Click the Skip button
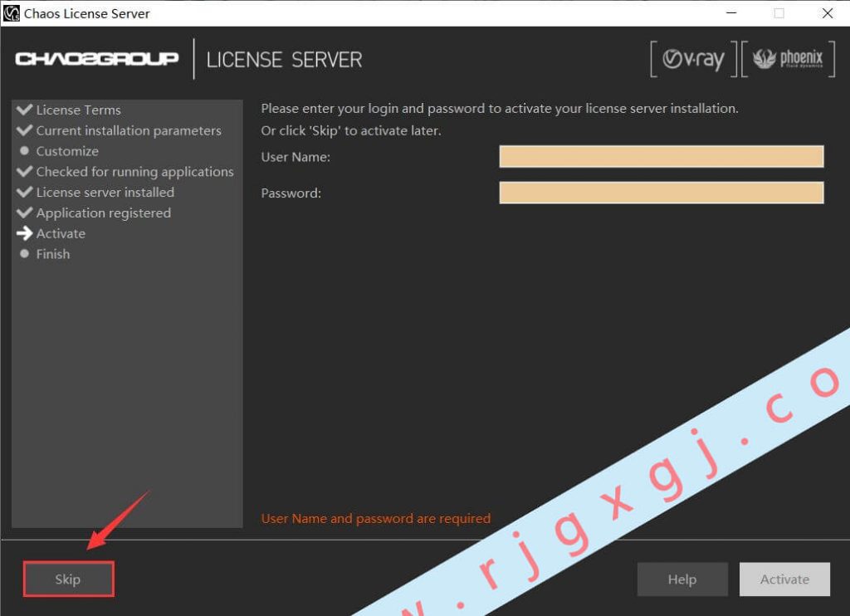Viewport: 850px width, 616px height. pyautogui.click(x=68, y=579)
